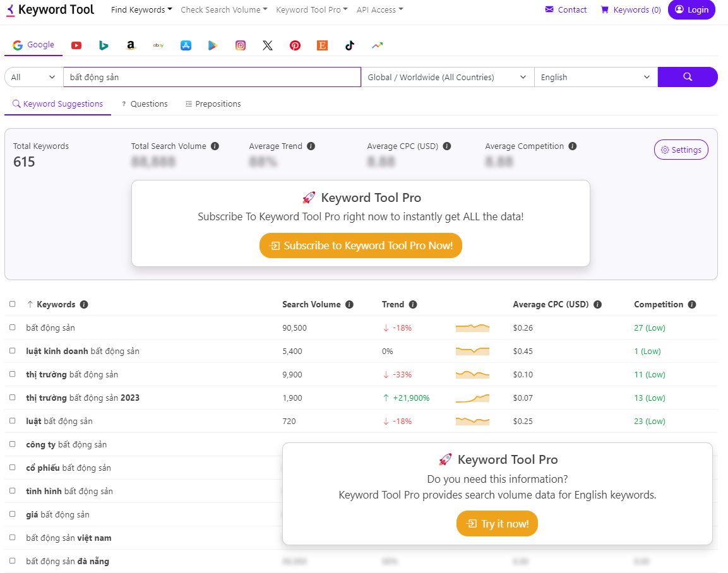
Task: Click the 90,500 search volume value
Action: 294,328
